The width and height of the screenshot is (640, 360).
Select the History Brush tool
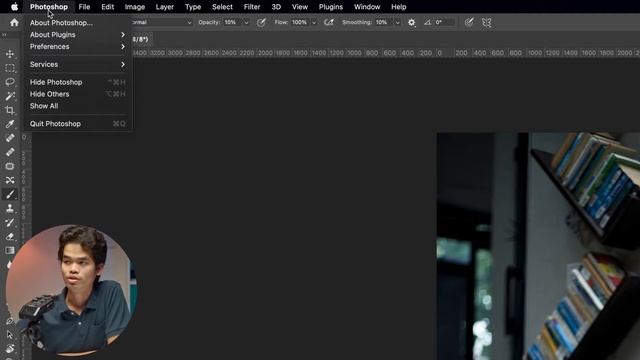click(10, 222)
